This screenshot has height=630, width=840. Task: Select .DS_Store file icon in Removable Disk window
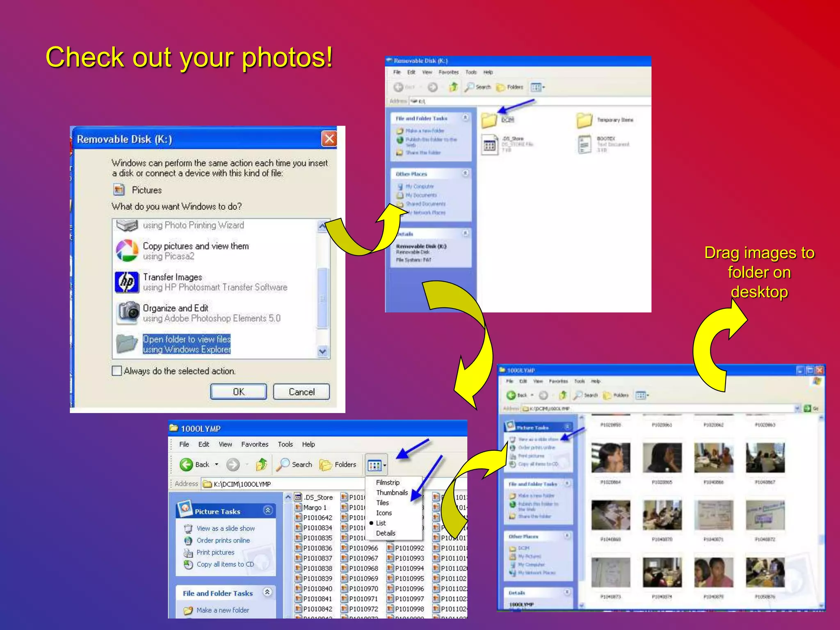coord(489,145)
